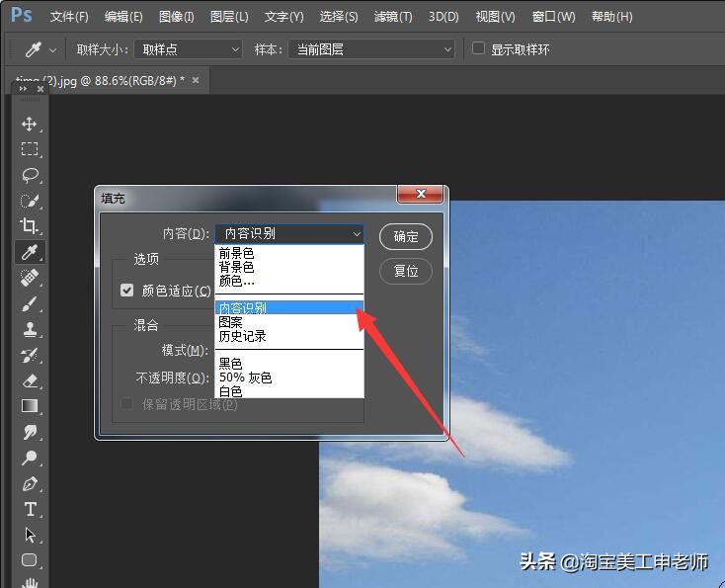Open the 文件(F) menu
725x588 pixels.
[69, 17]
